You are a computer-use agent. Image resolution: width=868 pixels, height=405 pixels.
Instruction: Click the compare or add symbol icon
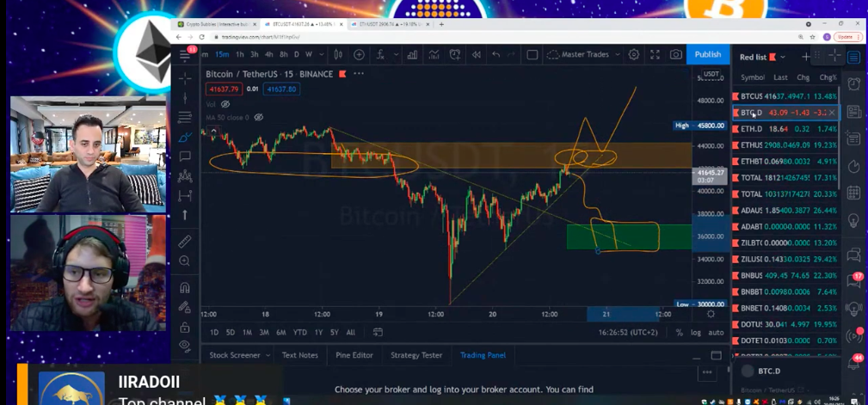point(359,54)
